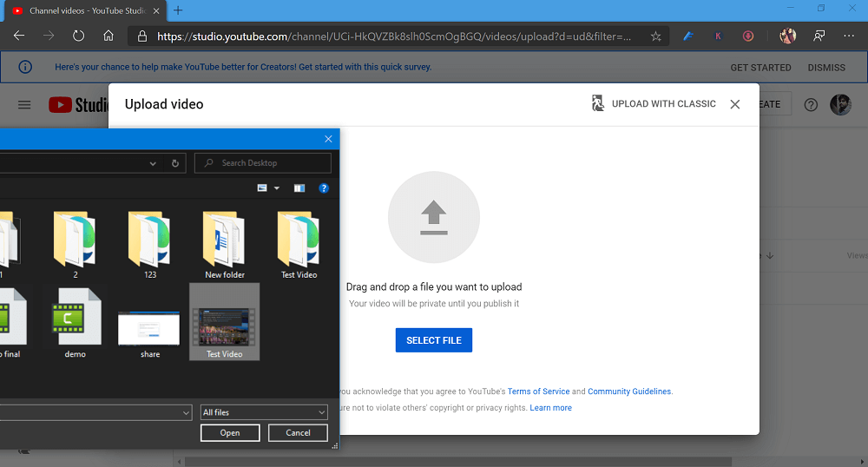Select the Test Video video file

(224, 322)
